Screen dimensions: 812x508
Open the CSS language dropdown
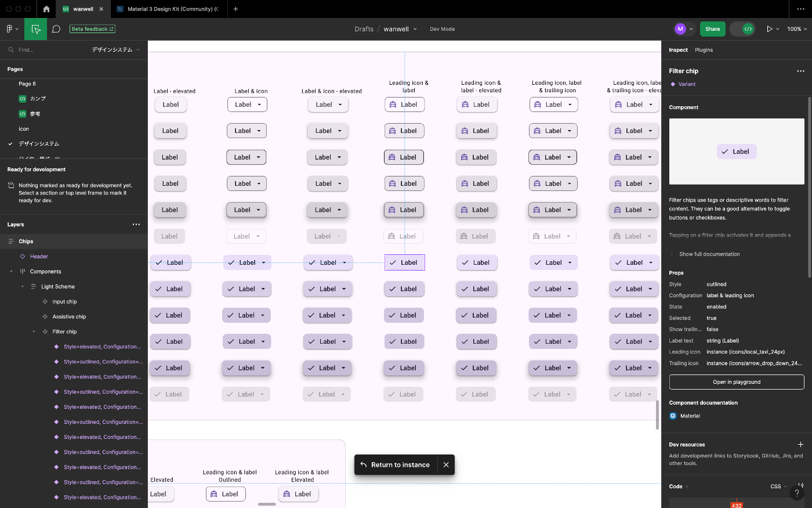pyautogui.click(x=778, y=487)
